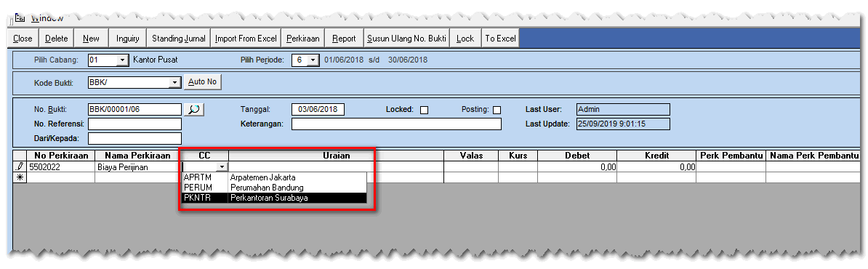Click Import From Excel button
Screen dimensions: 868x269
(x=246, y=39)
